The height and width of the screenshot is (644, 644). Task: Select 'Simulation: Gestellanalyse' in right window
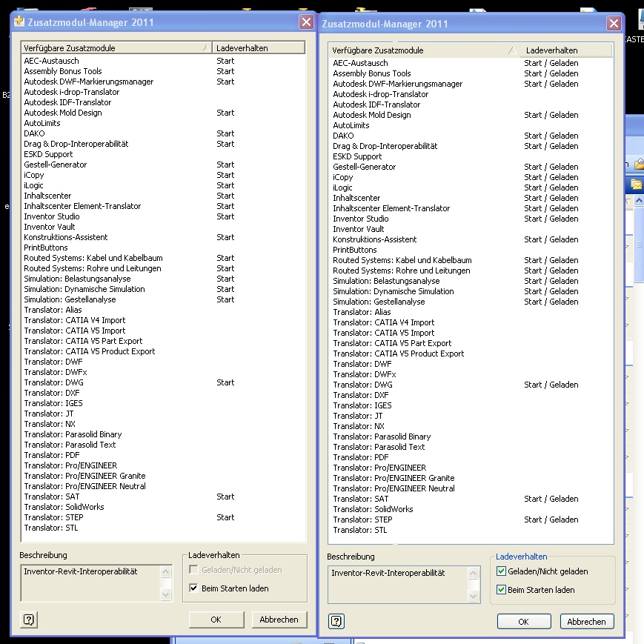[379, 302]
